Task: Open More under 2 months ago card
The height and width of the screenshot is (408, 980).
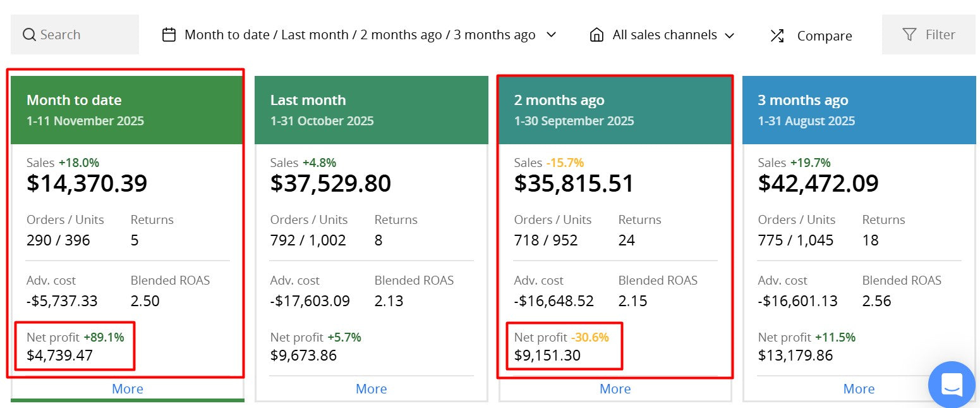Action: pos(615,389)
